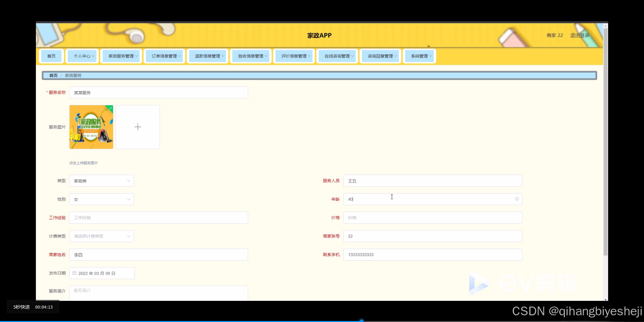Click the 首页 breadcrumb link
644x322 pixels.
click(53, 75)
